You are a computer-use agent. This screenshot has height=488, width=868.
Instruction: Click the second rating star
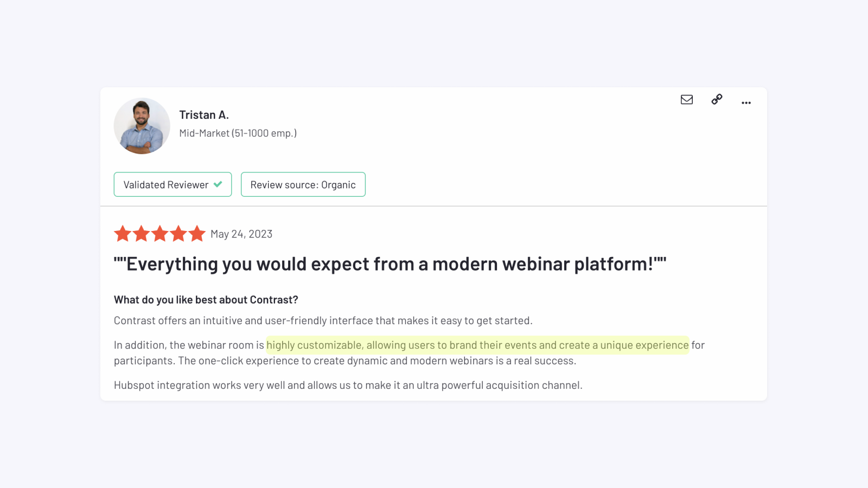tap(142, 234)
